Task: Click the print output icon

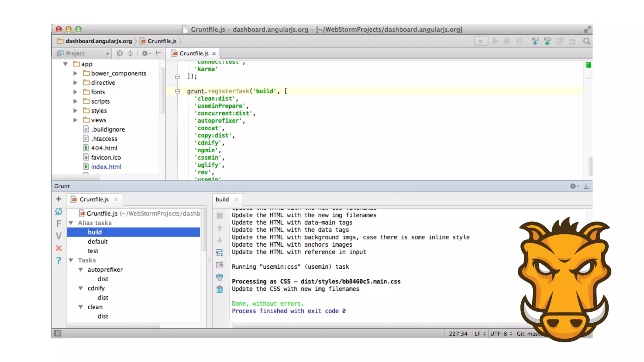Action: tap(219, 277)
